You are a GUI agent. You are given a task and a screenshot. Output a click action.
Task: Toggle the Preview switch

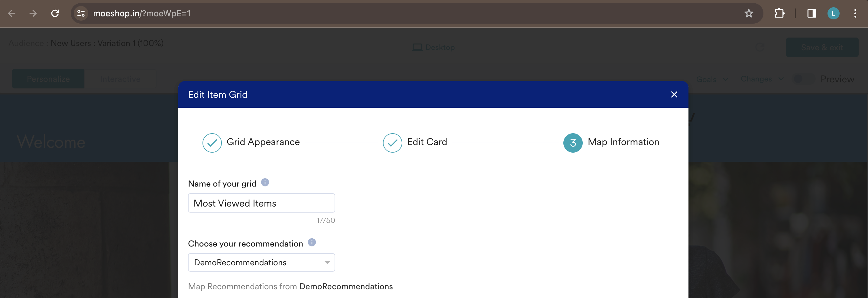point(804,79)
